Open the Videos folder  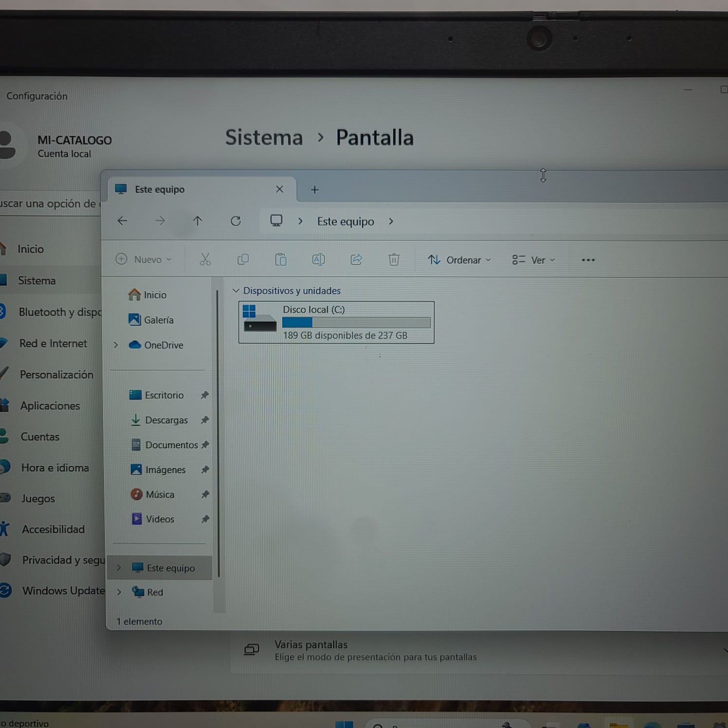pos(153,519)
